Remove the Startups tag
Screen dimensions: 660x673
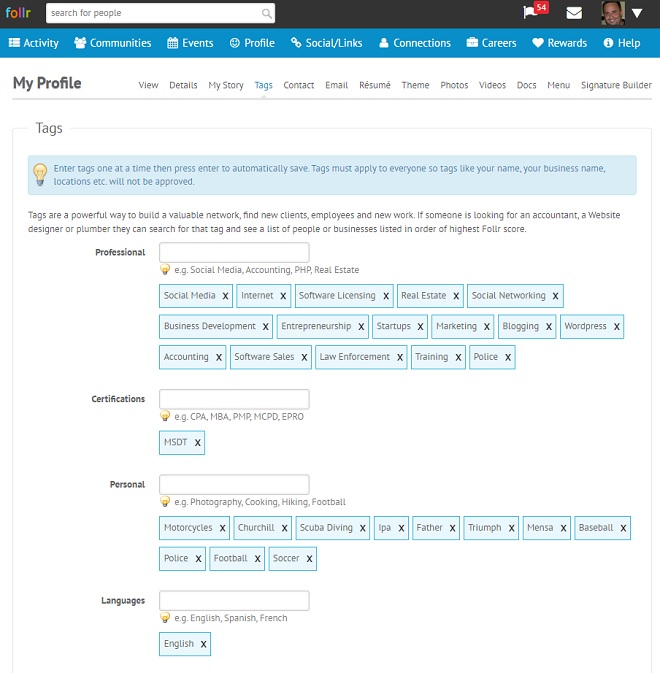point(421,327)
